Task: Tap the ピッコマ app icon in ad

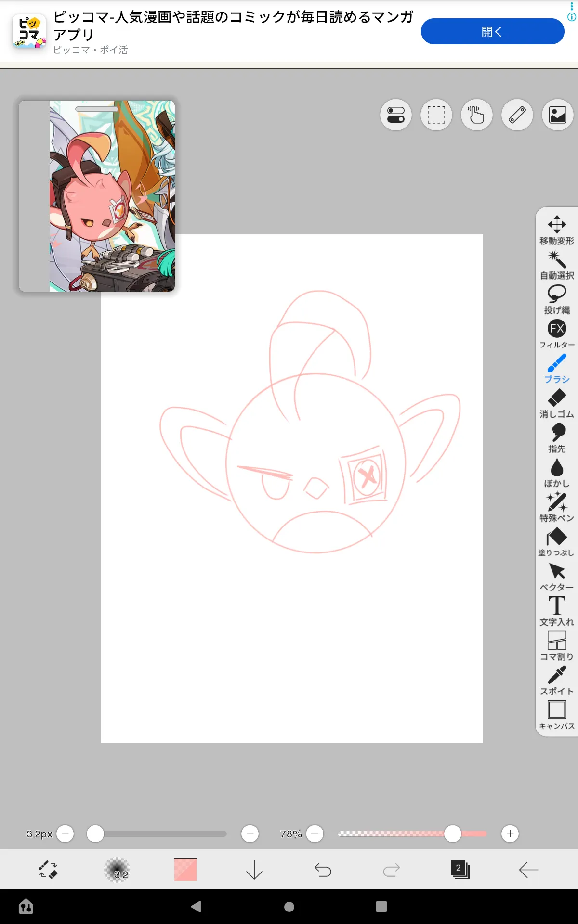Action: coord(29,31)
